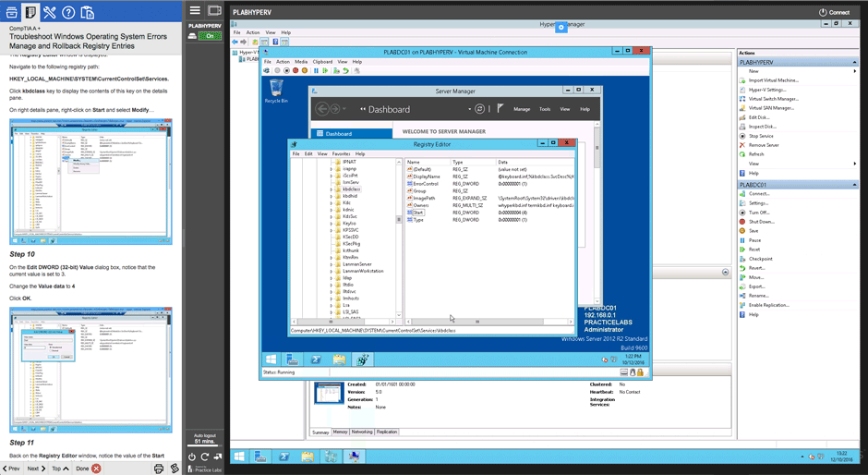Click Registry Editor icon in VM taskbar
Screen dimensions: 868x475
coord(363,359)
